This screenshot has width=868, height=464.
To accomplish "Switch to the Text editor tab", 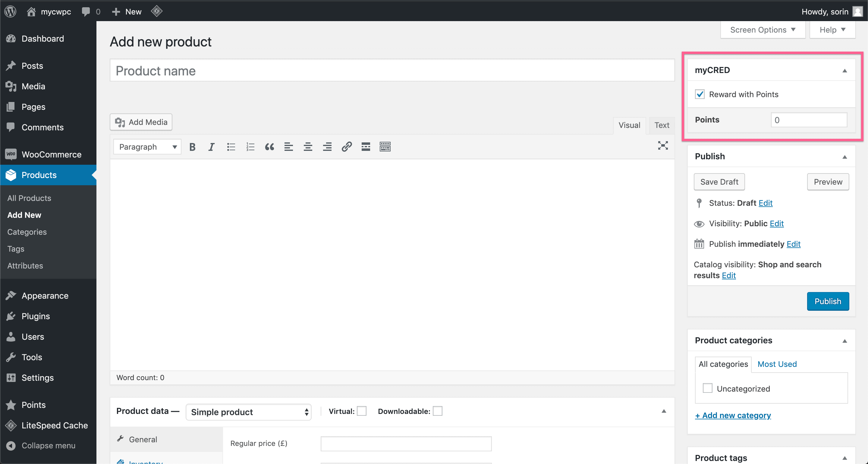I will pos(662,126).
